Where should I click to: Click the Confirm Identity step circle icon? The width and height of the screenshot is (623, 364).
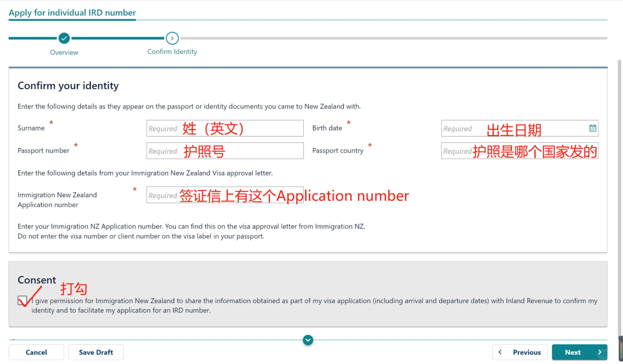[172, 38]
